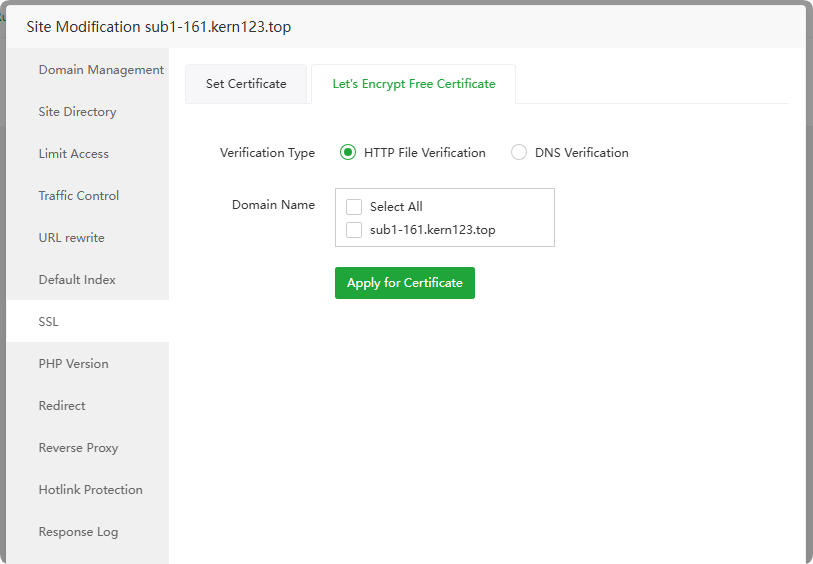Select SSL in the sidebar
Screen dimensions: 813x564
49,322
